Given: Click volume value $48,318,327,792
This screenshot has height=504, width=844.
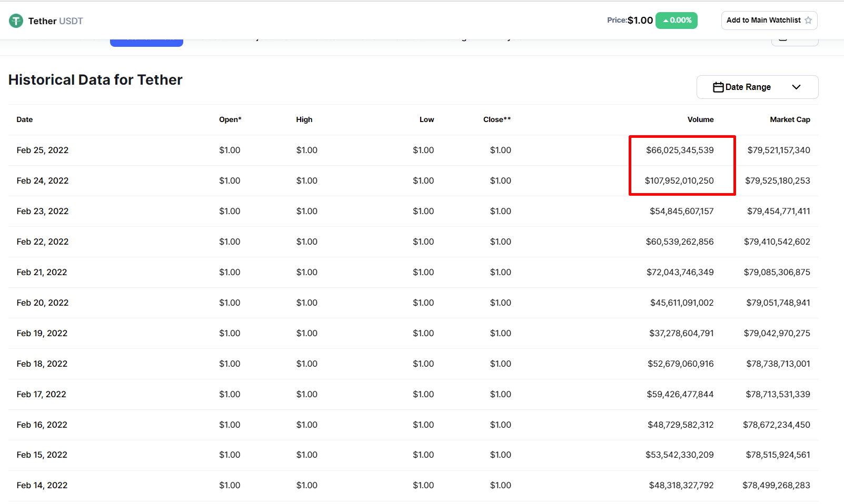Looking at the screenshot, I should 681,485.
